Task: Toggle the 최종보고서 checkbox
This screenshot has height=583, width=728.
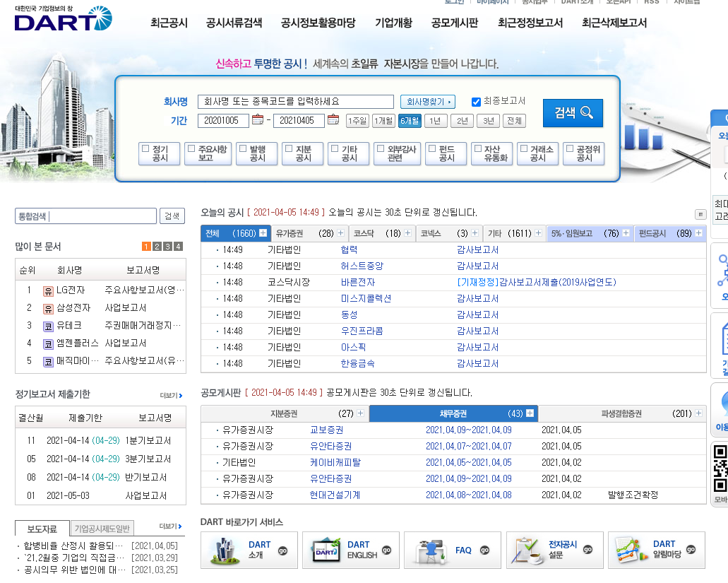Action: (x=476, y=102)
